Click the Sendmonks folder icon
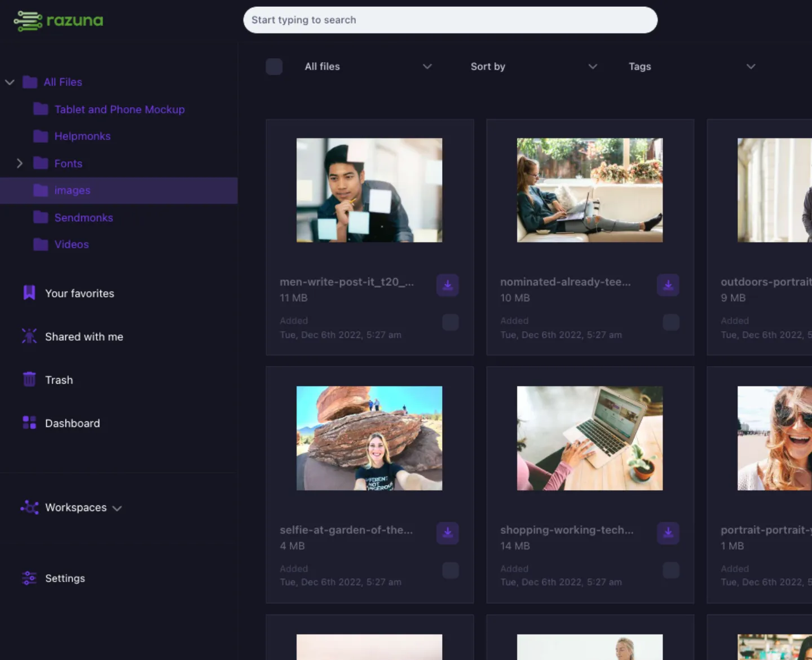 coord(41,217)
